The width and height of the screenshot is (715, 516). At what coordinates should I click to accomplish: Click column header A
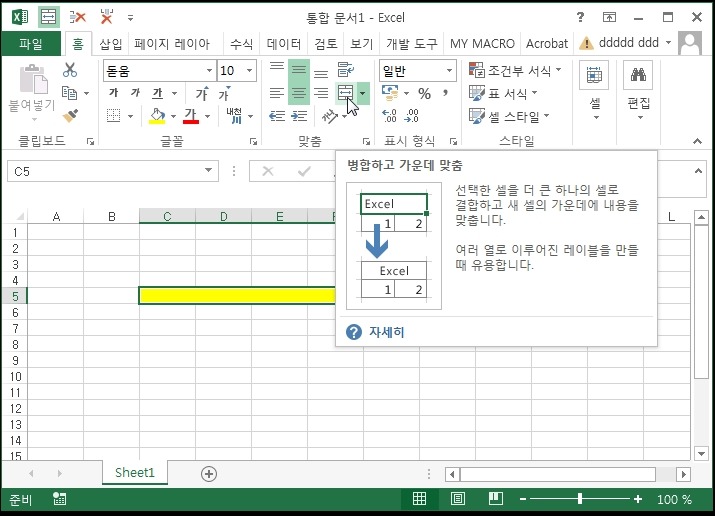click(56, 217)
